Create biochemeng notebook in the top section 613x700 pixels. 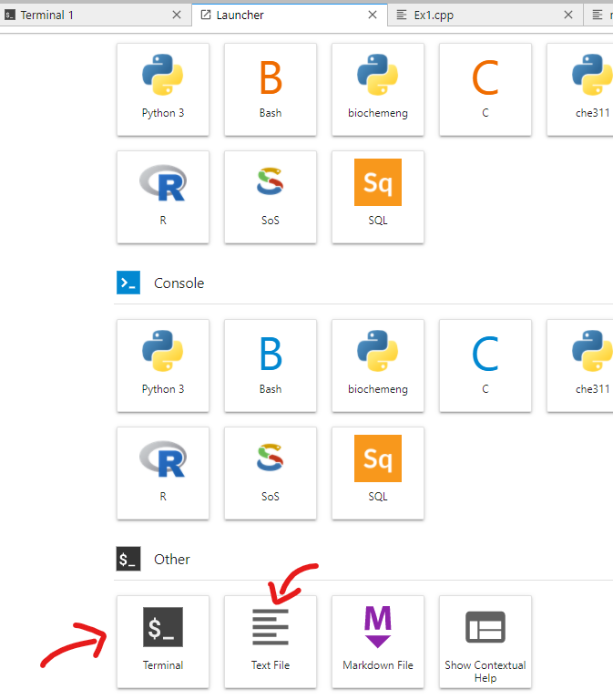pos(378,89)
